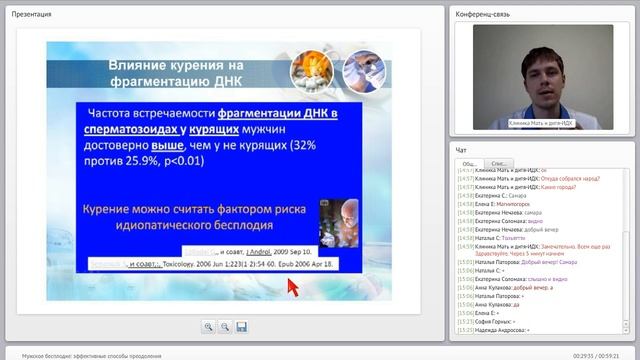The image size is (640, 360).
Task: Click the presenter name label on video
Action: (541, 123)
